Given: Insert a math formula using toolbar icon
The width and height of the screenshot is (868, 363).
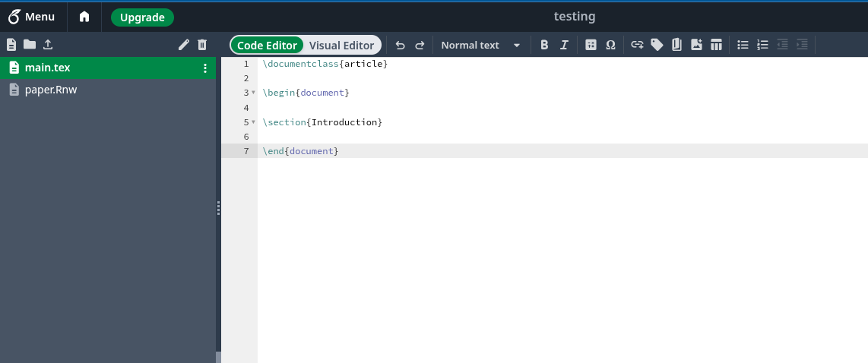Looking at the screenshot, I should [x=591, y=45].
